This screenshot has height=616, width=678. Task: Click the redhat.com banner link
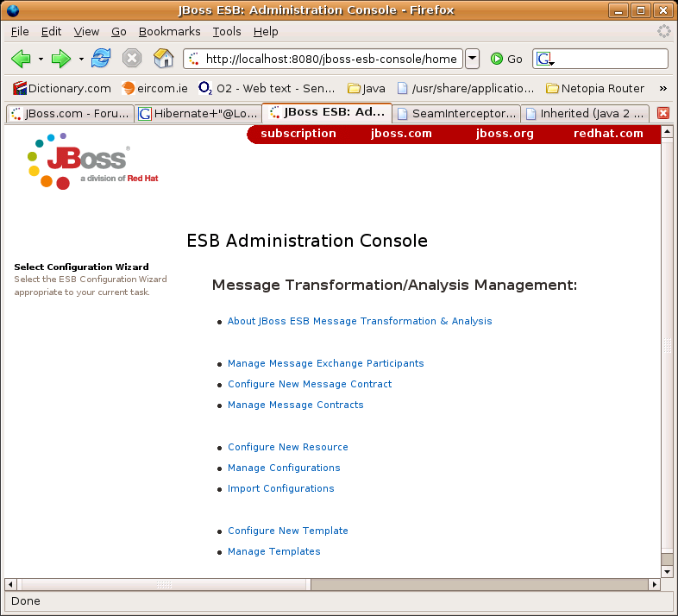pos(608,133)
